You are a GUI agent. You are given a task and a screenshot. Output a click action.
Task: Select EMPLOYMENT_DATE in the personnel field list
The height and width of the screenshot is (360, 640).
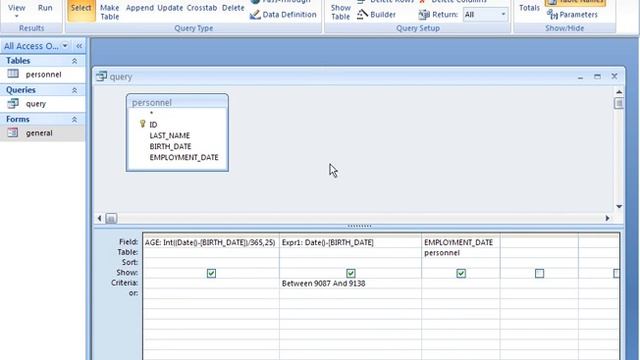tap(184, 158)
